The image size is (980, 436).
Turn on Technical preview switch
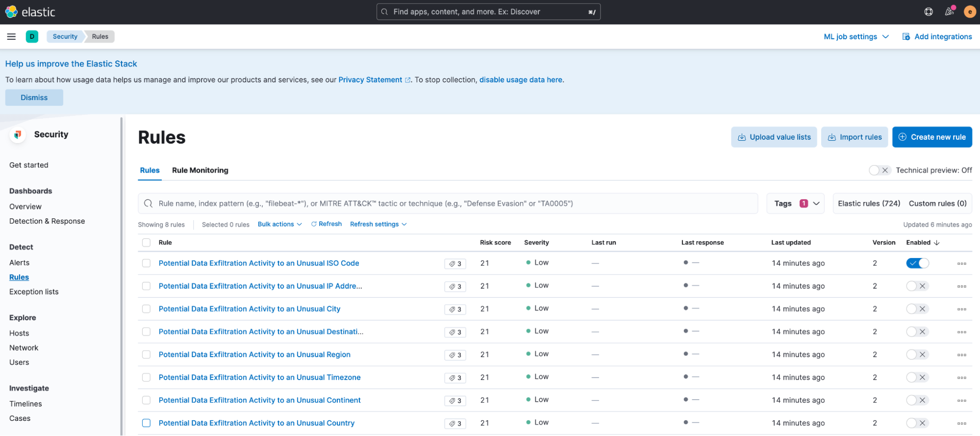tap(879, 170)
